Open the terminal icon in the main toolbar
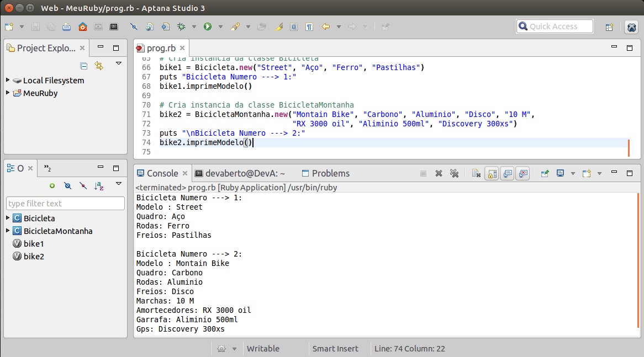This screenshot has height=357, width=644. pos(114,26)
